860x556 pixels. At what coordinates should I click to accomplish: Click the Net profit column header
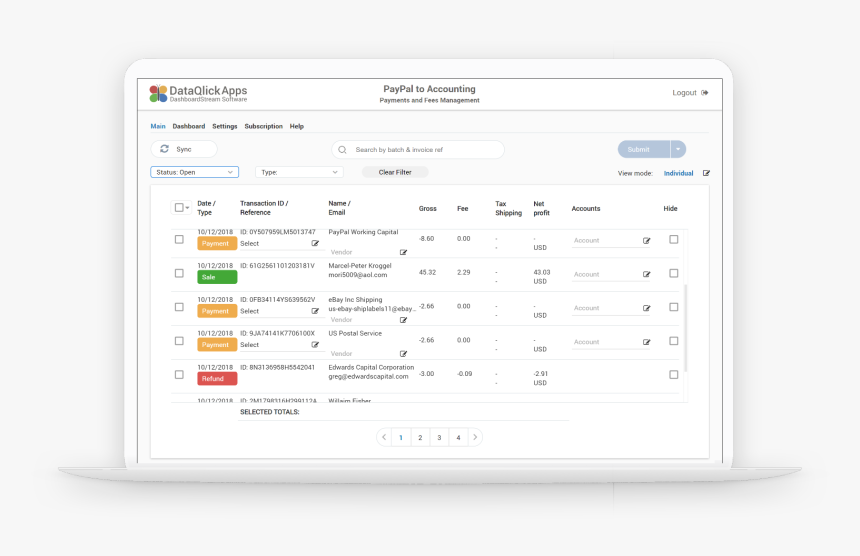541,208
